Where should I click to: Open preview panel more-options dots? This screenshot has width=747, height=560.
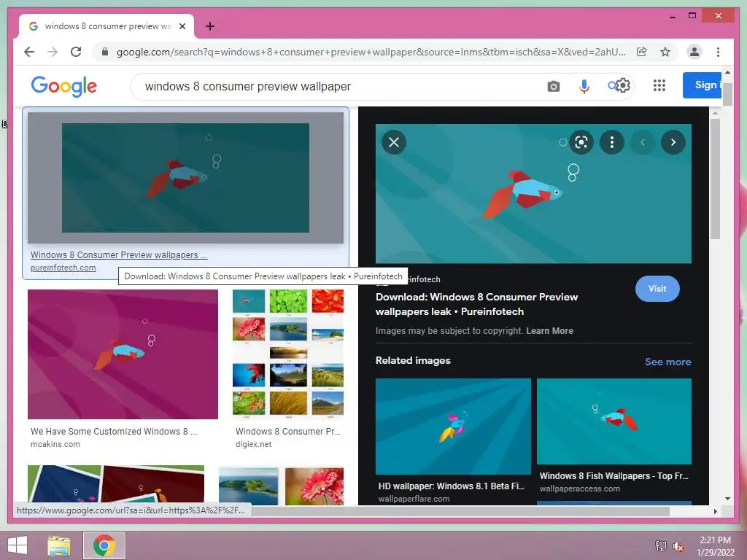tap(612, 142)
